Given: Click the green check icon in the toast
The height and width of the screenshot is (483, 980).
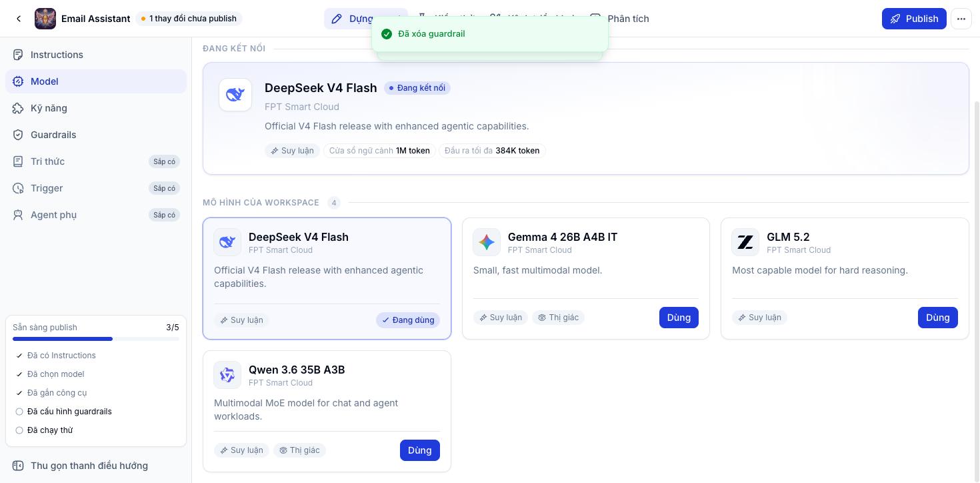Looking at the screenshot, I should [386, 34].
